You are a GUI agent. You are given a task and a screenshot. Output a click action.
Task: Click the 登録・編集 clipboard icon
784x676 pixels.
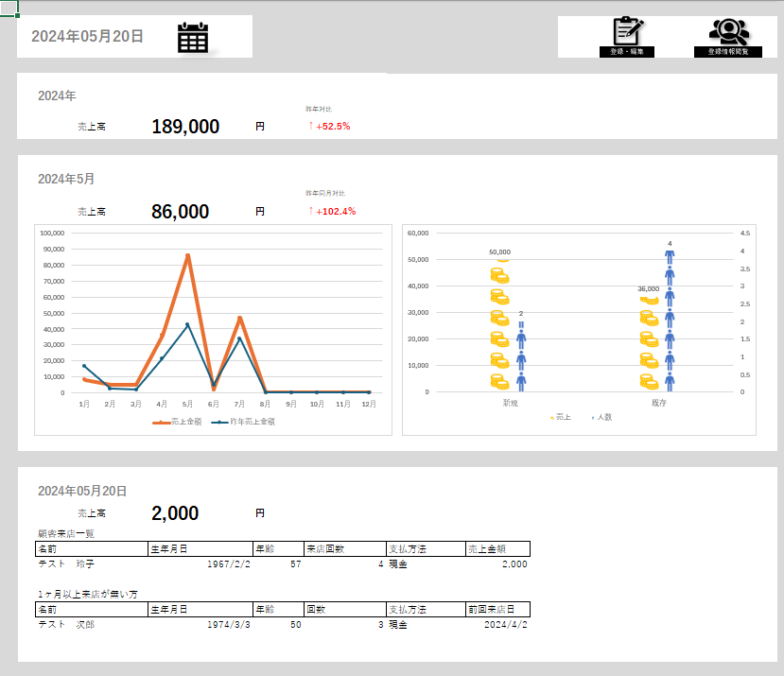pyautogui.click(x=628, y=31)
